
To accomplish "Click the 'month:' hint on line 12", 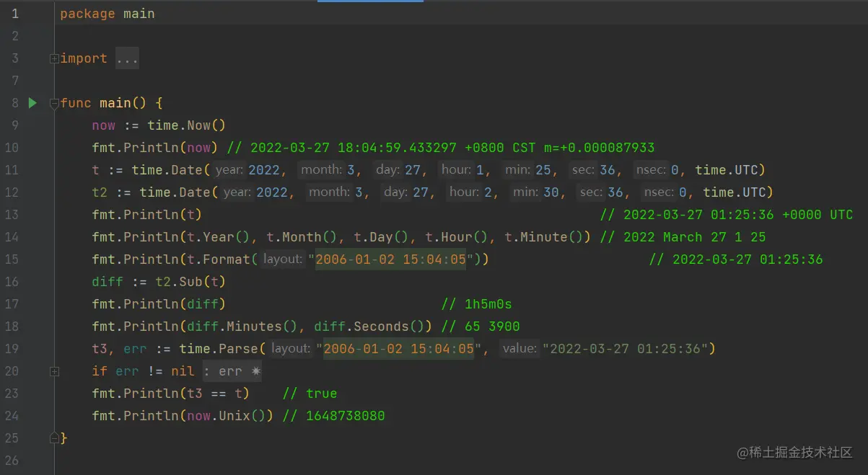I will tap(328, 192).
